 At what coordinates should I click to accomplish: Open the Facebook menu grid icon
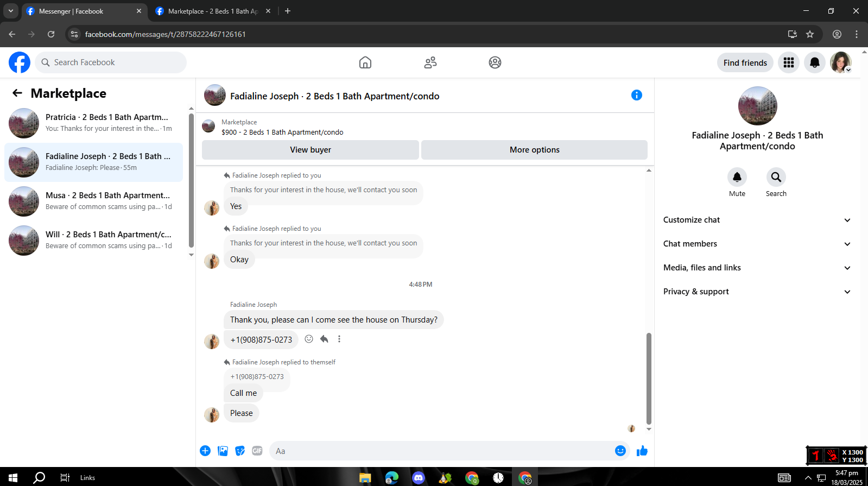[x=789, y=63]
